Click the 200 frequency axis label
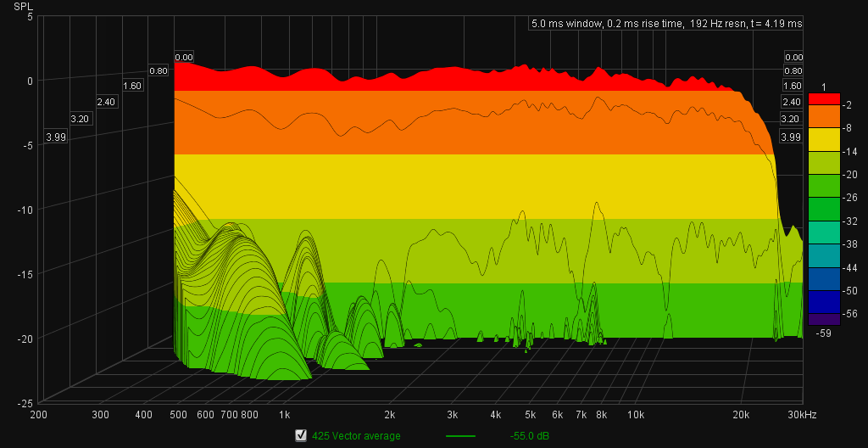868x448 pixels. tap(39, 414)
